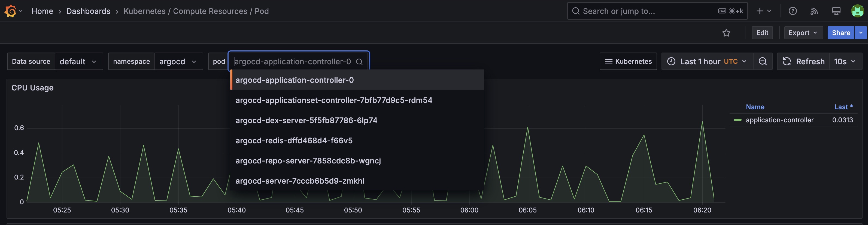Open the user profile avatar
This screenshot has height=225, width=868.
coord(857,10)
